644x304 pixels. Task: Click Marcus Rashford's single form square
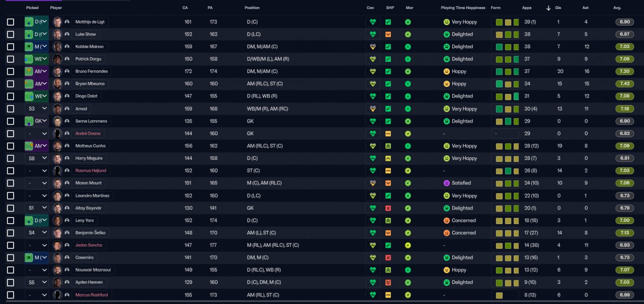tap(499, 295)
